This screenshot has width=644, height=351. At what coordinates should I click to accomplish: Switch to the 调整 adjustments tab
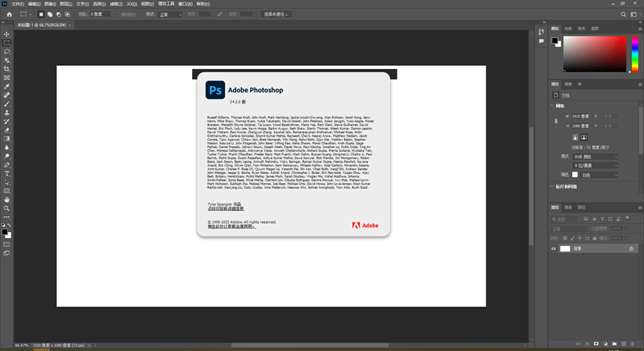568,84
